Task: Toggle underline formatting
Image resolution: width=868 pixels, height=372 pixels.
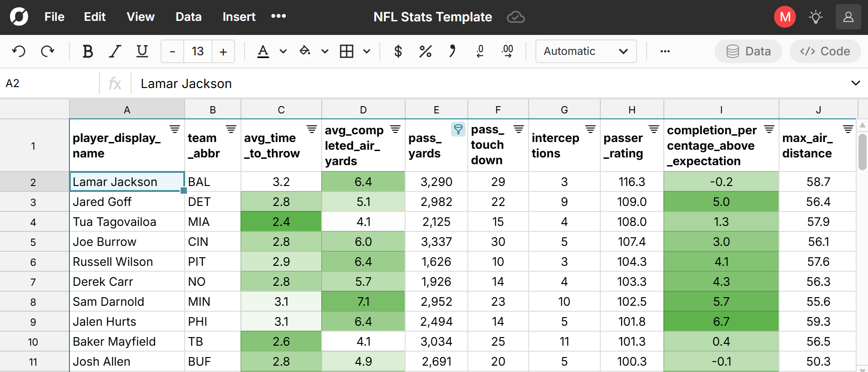Action: tap(142, 51)
